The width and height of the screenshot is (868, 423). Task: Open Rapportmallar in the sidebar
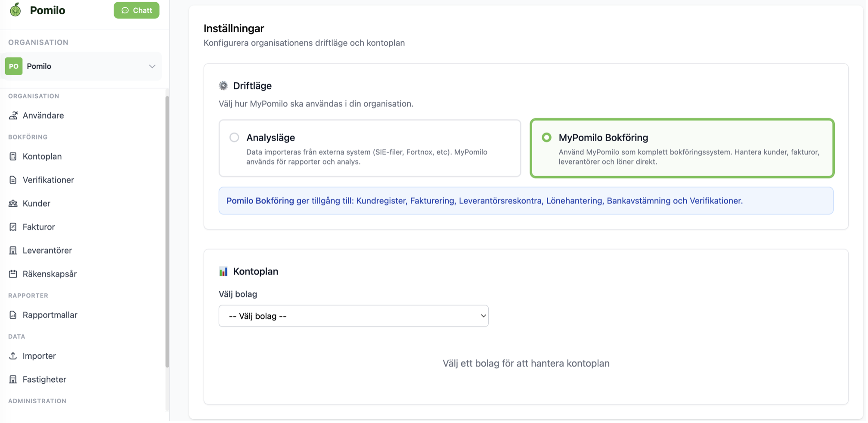click(x=50, y=315)
